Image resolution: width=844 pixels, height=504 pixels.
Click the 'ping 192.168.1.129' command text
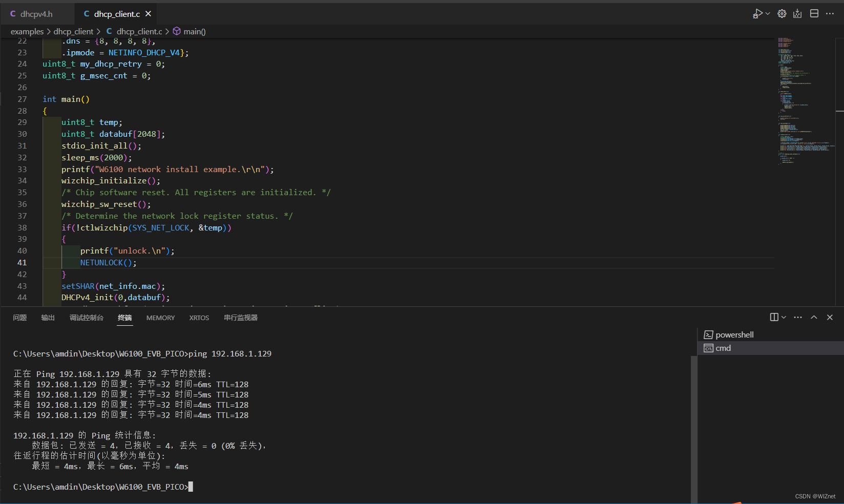230,353
